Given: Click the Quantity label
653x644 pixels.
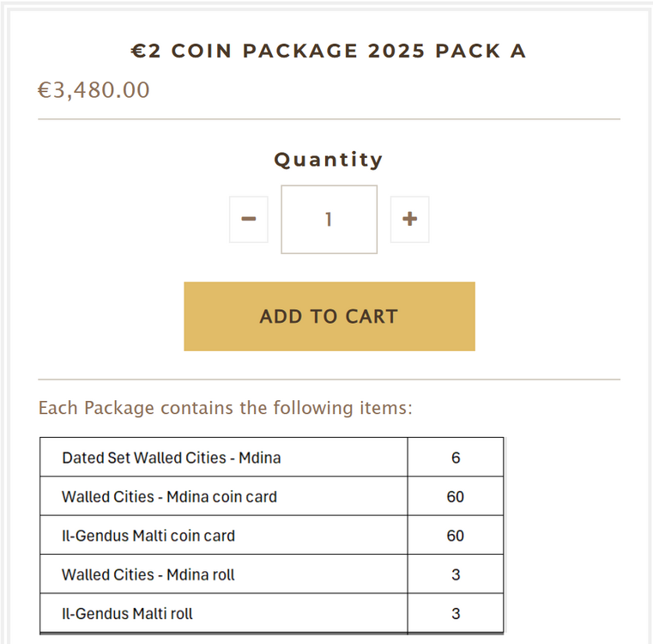Looking at the screenshot, I should coord(329,160).
